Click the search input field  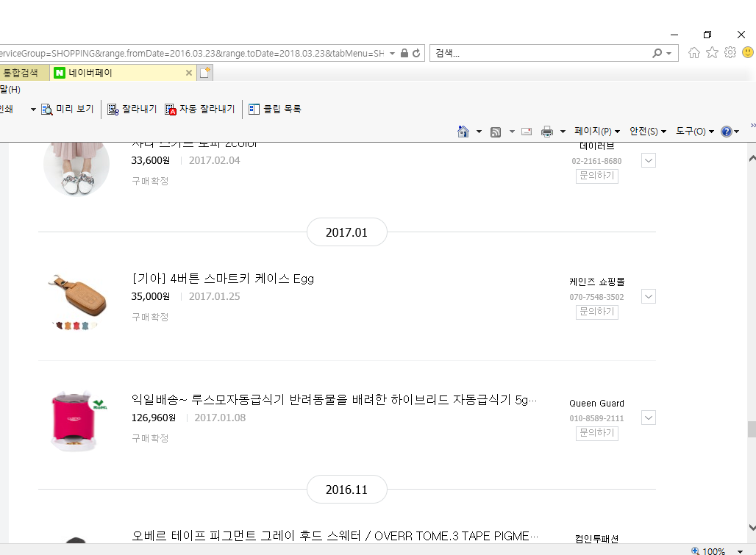[x=541, y=54]
